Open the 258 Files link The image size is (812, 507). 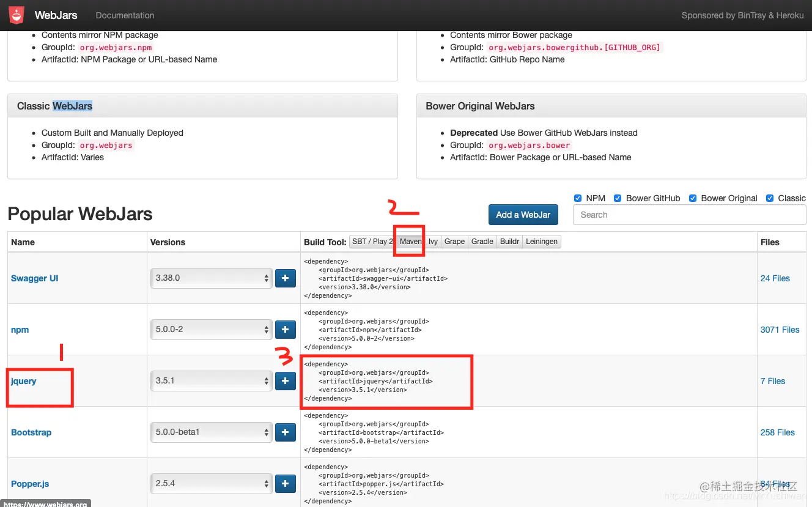pos(778,432)
